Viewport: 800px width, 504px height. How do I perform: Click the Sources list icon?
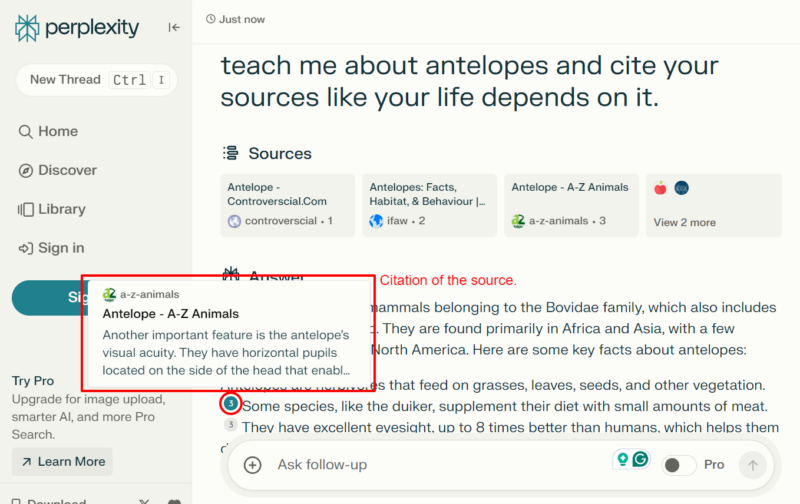pos(231,154)
